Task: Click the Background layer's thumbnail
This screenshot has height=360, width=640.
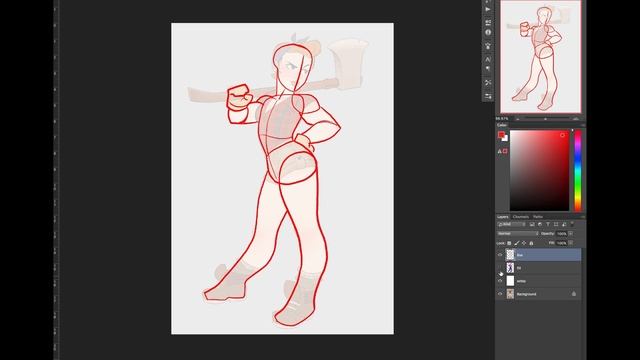Action: (510, 294)
